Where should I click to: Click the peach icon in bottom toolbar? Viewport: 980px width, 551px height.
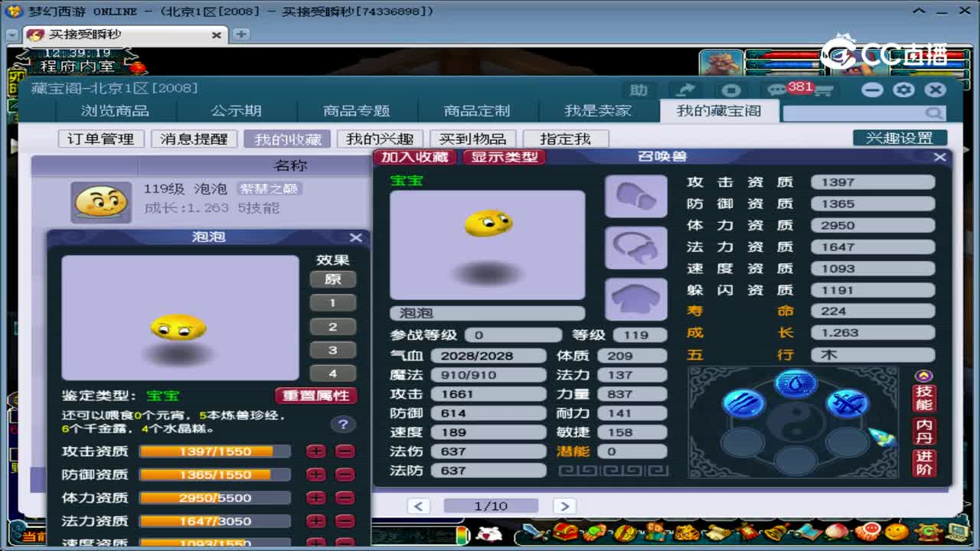pyautogui.click(x=838, y=532)
